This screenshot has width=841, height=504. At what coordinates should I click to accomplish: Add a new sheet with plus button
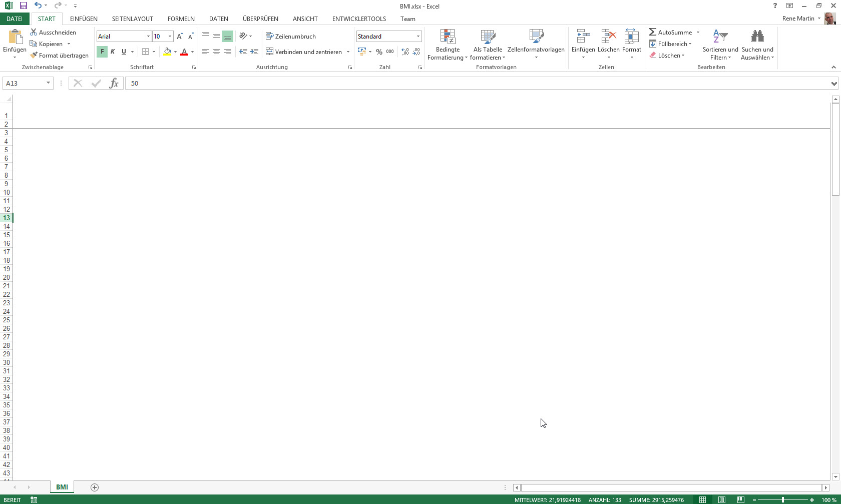95,487
